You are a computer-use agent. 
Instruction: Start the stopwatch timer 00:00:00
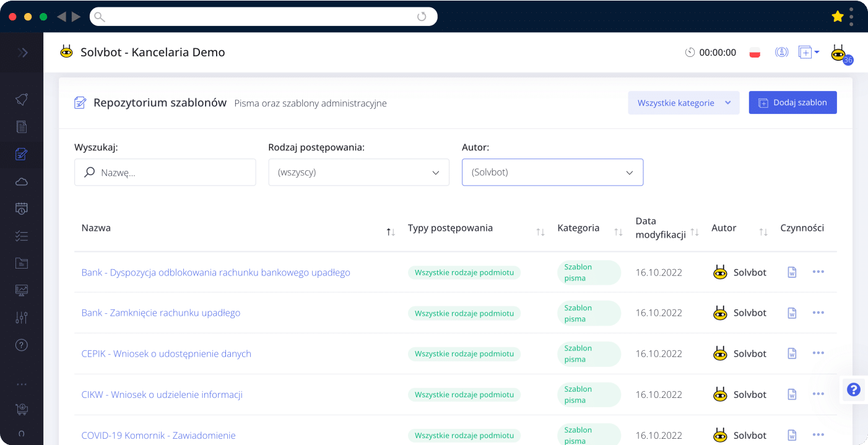click(x=711, y=53)
